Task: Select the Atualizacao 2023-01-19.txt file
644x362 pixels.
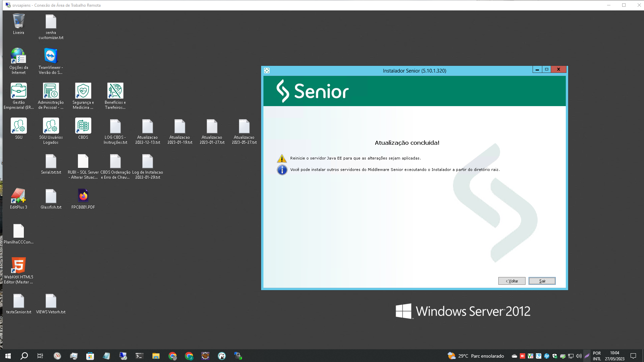Action: click(x=180, y=131)
